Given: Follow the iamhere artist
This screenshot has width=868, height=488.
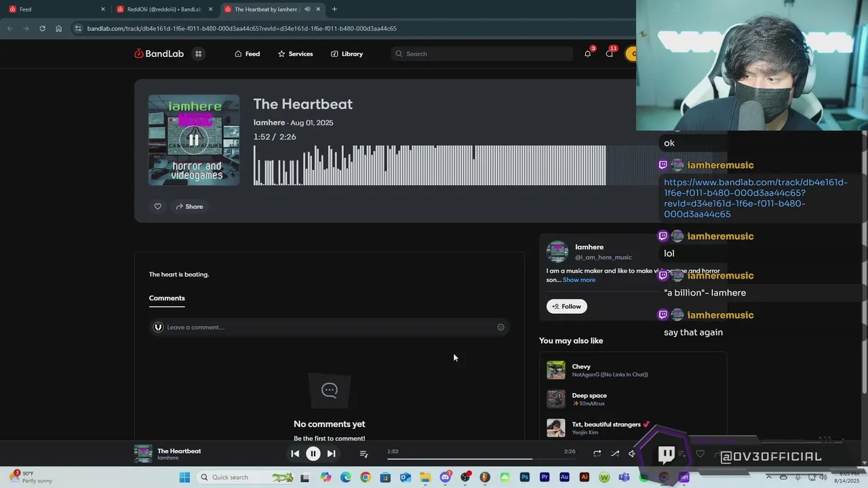Looking at the screenshot, I should [x=567, y=306].
